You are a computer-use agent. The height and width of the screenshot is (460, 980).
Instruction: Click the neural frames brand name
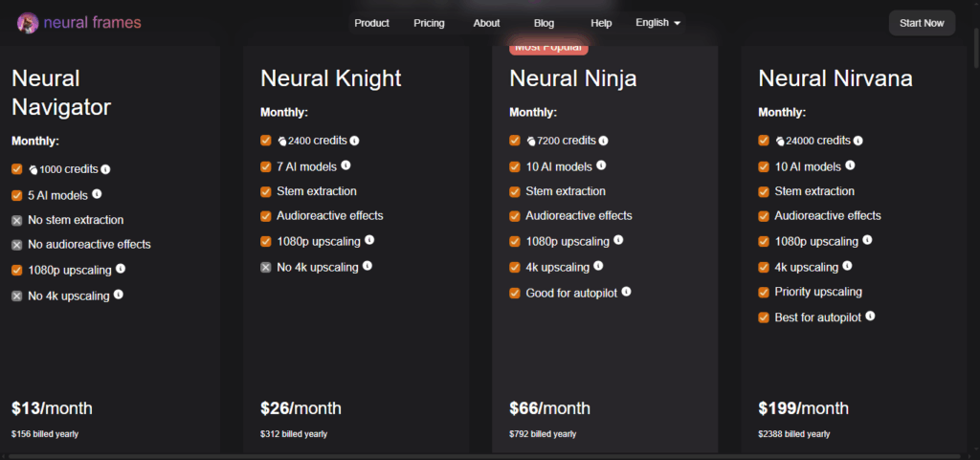pos(93,23)
